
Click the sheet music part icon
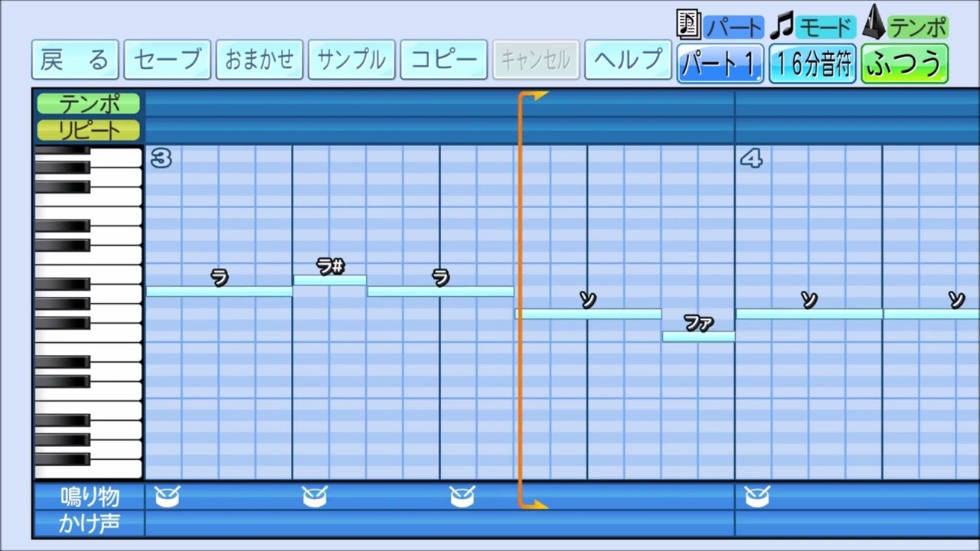tap(689, 25)
